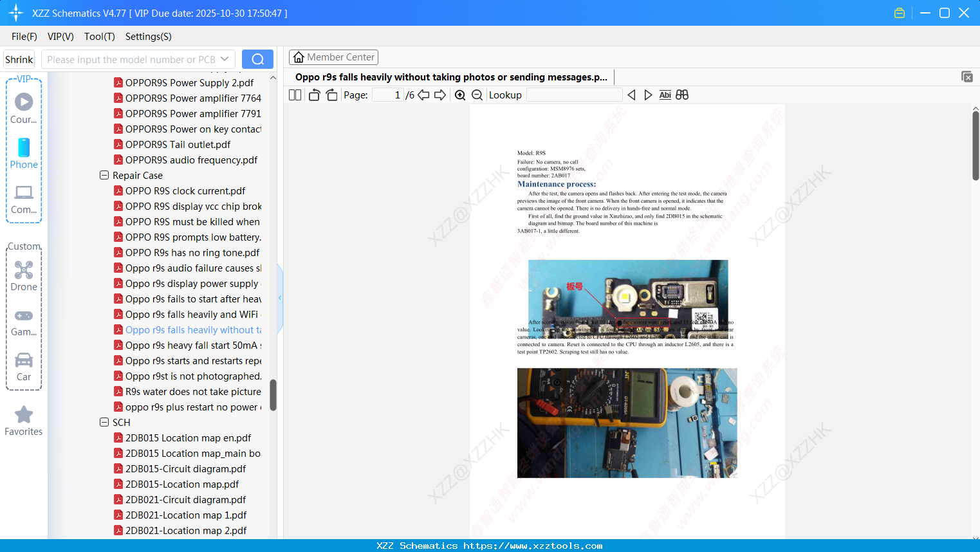Click the xzztools.com link in status bar

533,546
